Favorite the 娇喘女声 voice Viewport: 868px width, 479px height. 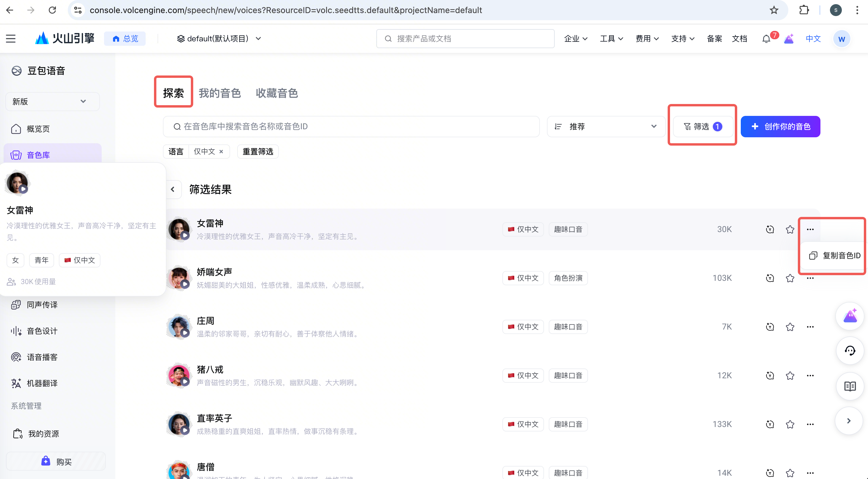click(x=790, y=278)
